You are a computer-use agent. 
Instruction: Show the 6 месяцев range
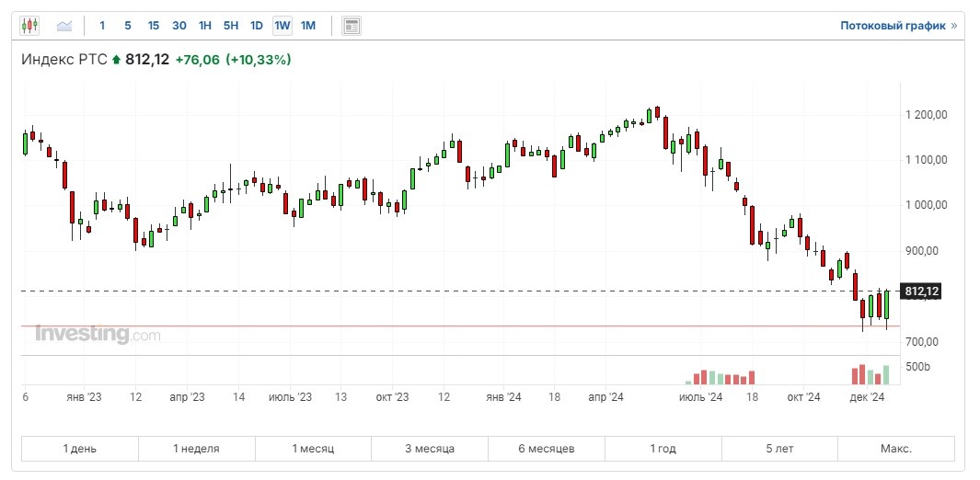pos(547,449)
